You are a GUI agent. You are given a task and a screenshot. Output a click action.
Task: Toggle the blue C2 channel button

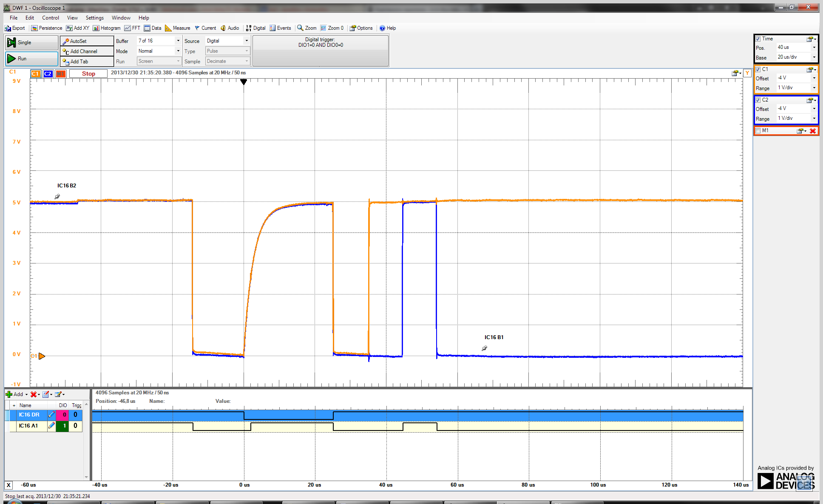coord(48,74)
